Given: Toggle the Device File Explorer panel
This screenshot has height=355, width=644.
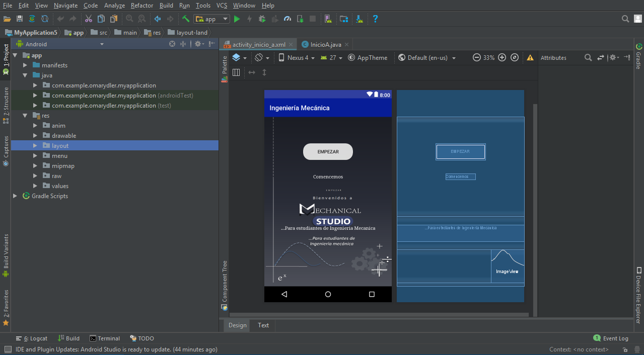Looking at the screenshot, I should (x=638, y=295).
